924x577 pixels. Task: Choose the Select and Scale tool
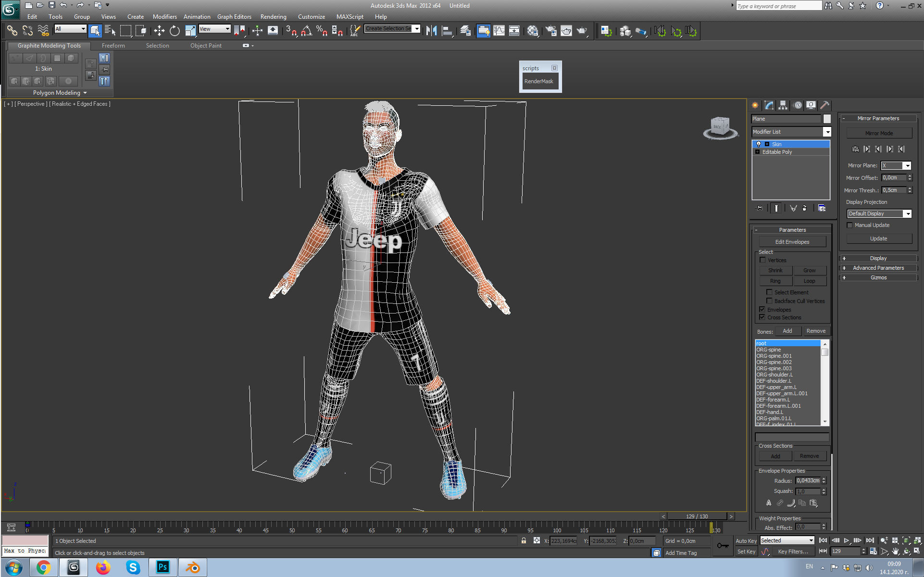click(190, 31)
